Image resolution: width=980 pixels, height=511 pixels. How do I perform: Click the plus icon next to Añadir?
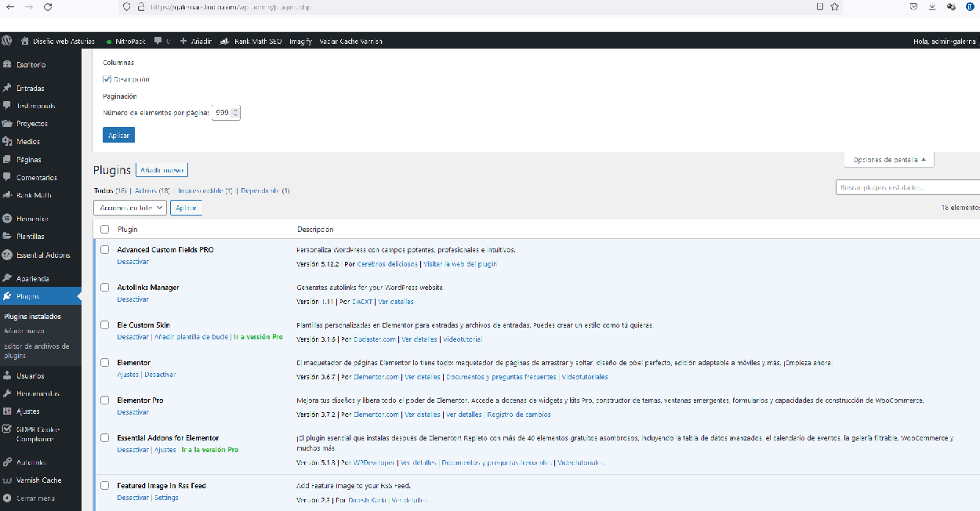[183, 41]
